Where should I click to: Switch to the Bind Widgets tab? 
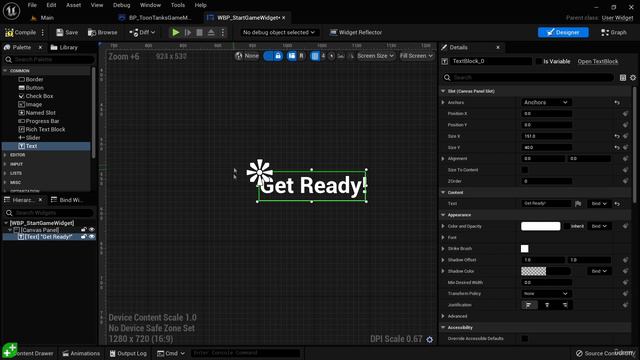tap(67, 200)
